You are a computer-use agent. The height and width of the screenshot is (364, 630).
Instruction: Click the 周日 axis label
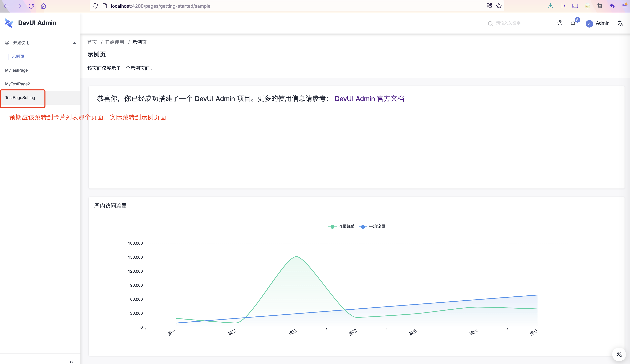pyautogui.click(x=533, y=332)
